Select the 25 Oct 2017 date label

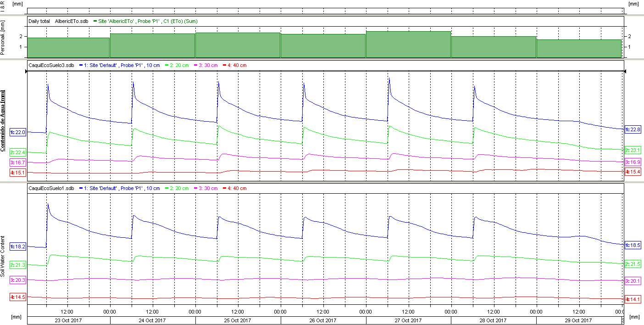tap(238, 320)
